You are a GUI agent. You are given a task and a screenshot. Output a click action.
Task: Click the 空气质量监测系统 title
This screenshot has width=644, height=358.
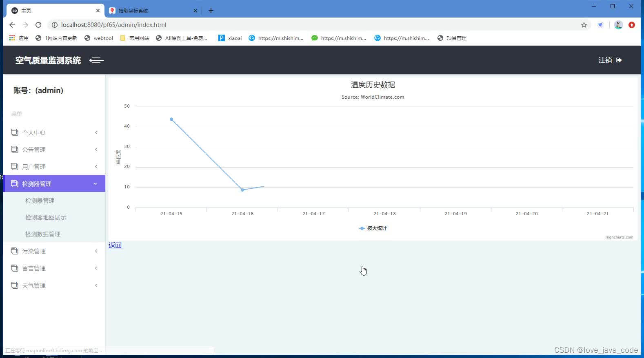click(x=48, y=60)
